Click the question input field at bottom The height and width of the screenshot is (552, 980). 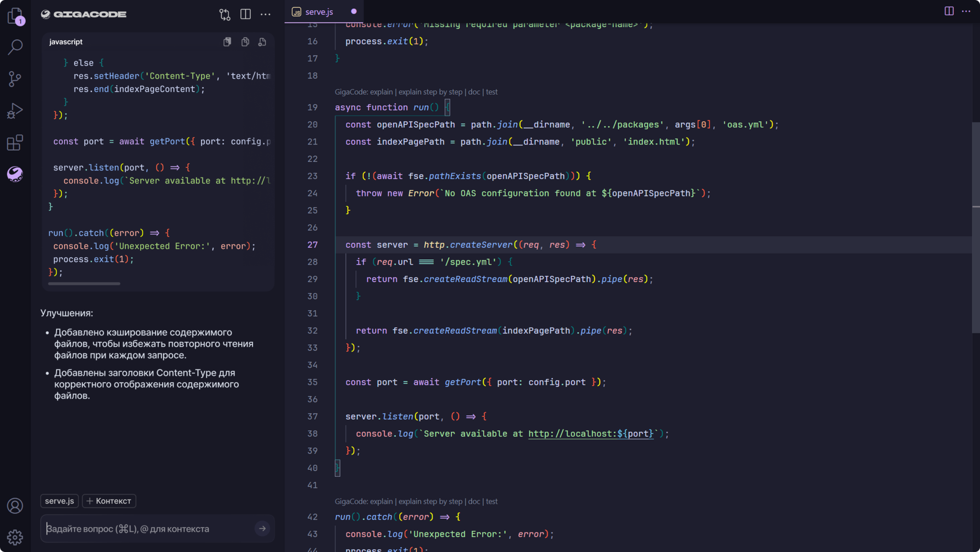point(144,529)
